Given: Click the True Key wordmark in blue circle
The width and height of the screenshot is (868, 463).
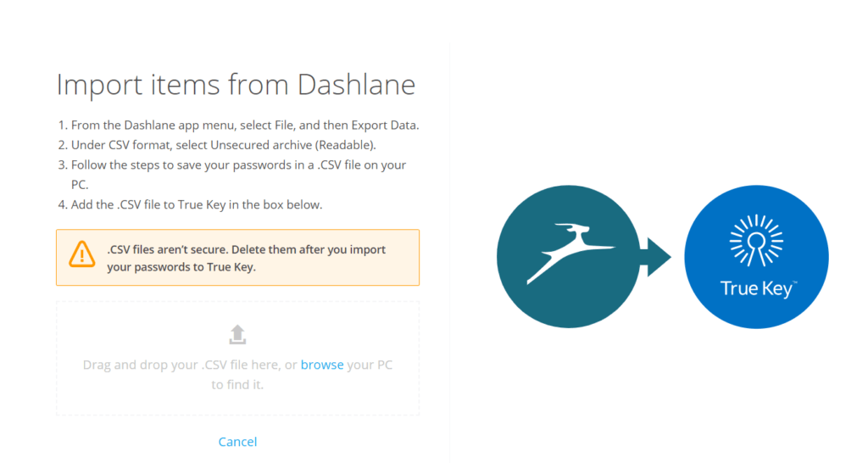Looking at the screenshot, I should pos(757,288).
